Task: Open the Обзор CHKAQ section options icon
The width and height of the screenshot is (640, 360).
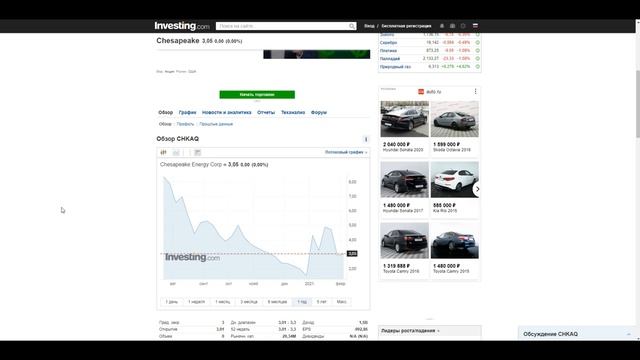Action: coord(366,139)
